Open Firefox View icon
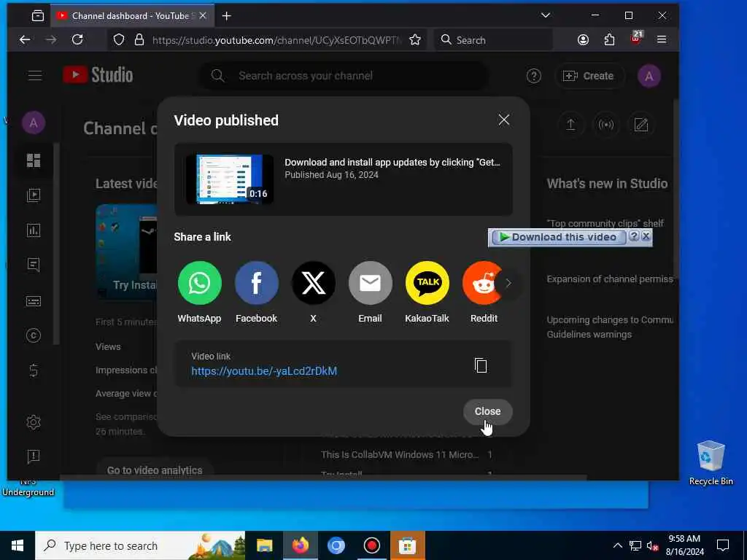The width and height of the screenshot is (747, 560). (x=38, y=16)
